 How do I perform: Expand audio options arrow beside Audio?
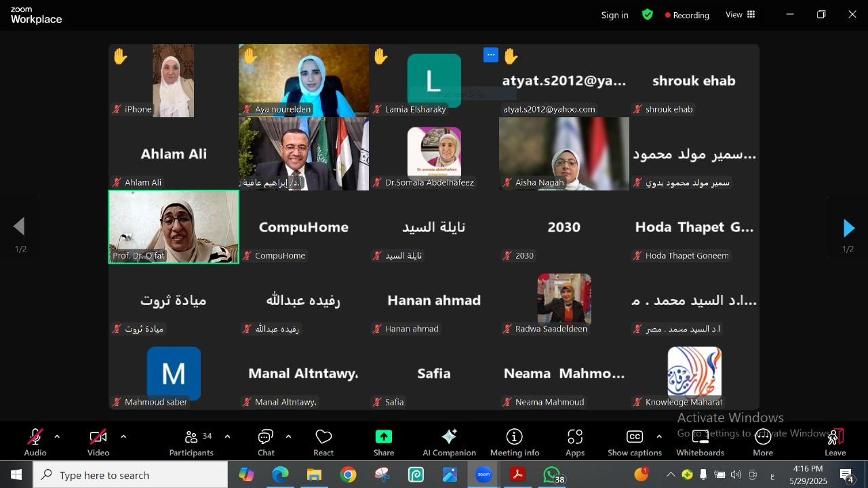point(57,437)
